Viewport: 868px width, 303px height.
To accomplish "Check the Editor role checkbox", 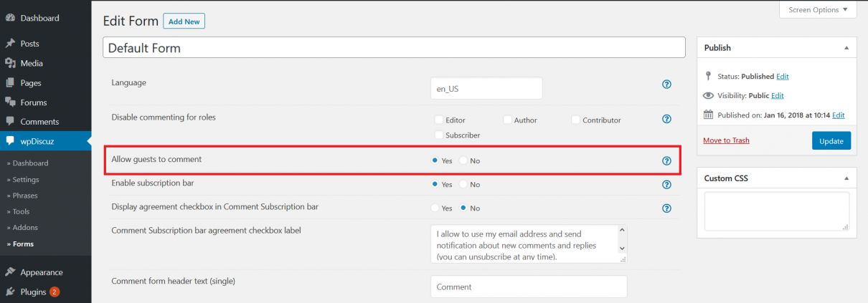I will [438, 120].
